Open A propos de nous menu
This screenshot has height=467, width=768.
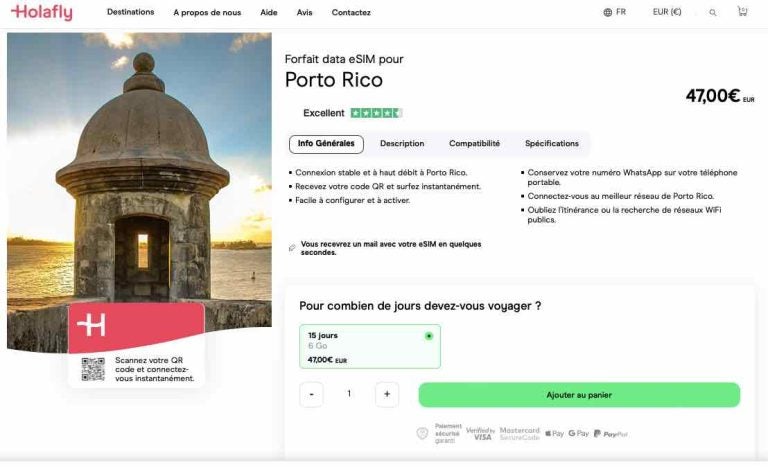pos(207,13)
